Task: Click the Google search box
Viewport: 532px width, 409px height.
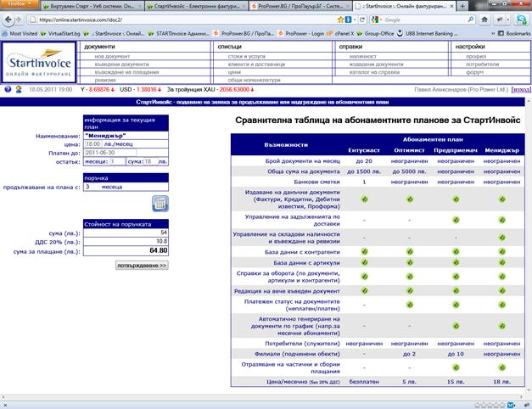Action: [x=425, y=20]
